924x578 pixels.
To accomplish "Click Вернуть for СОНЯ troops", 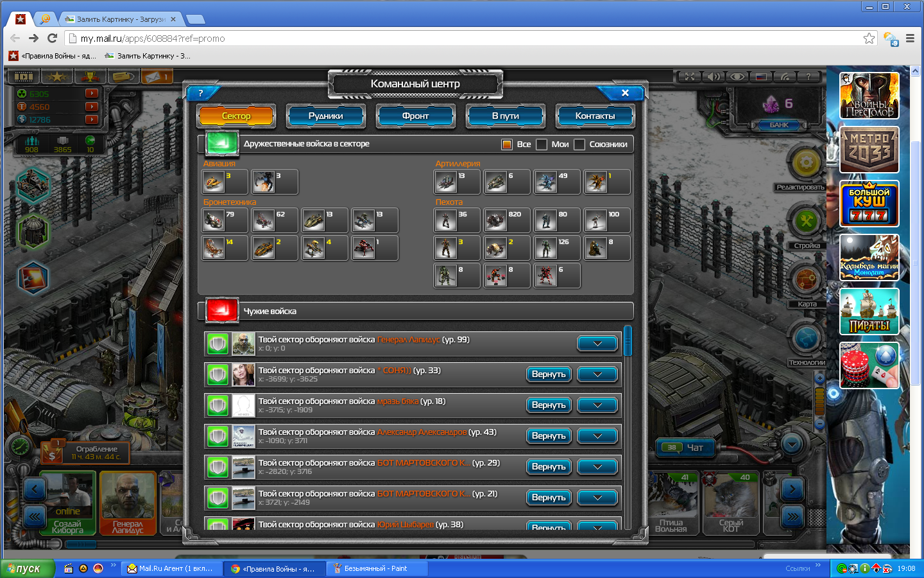I will point(549,374).
